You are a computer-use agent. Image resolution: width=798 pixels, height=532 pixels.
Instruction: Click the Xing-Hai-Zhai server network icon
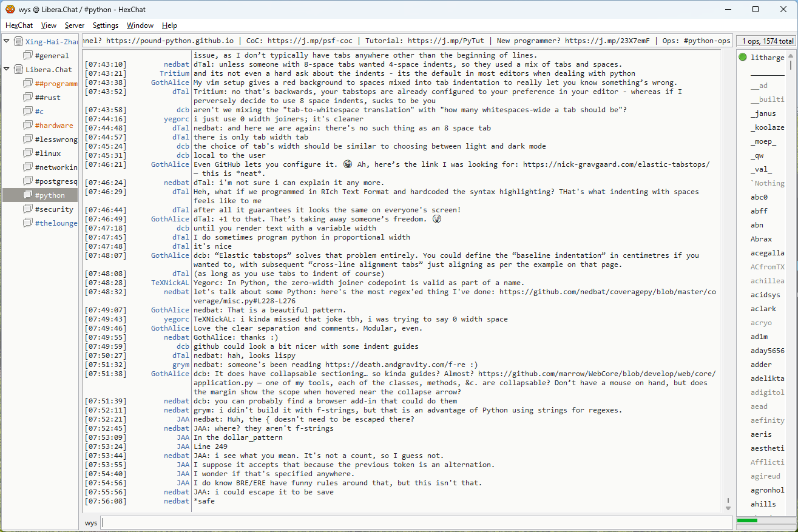click(x=18, y=42)
